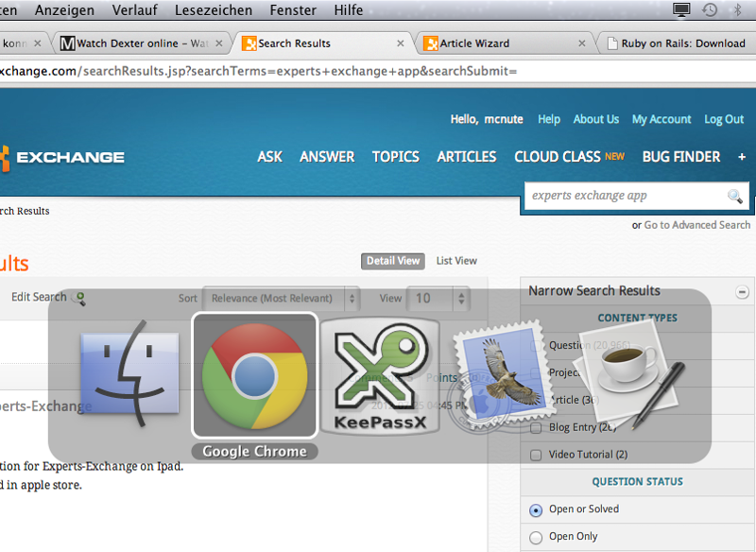
Task: Open the Lesezeichen menu
Action: point(214,10)
